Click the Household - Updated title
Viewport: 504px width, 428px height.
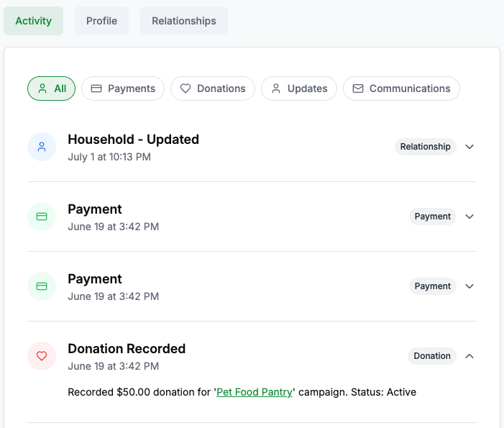pyautogui.click(x=134, y=140)
